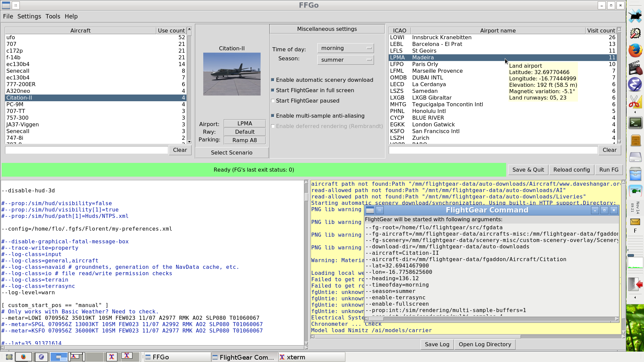Image resolution: width=644 pixels, height=362 pixels.
Task: Sort by the Visit count column header
Action: [601, 31]
